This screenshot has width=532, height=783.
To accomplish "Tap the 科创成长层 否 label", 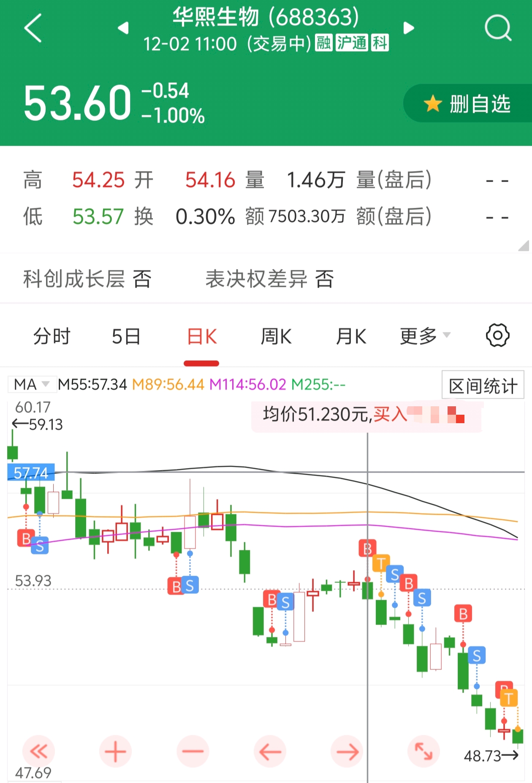I will pyautogui.click(x=87, y=279).
